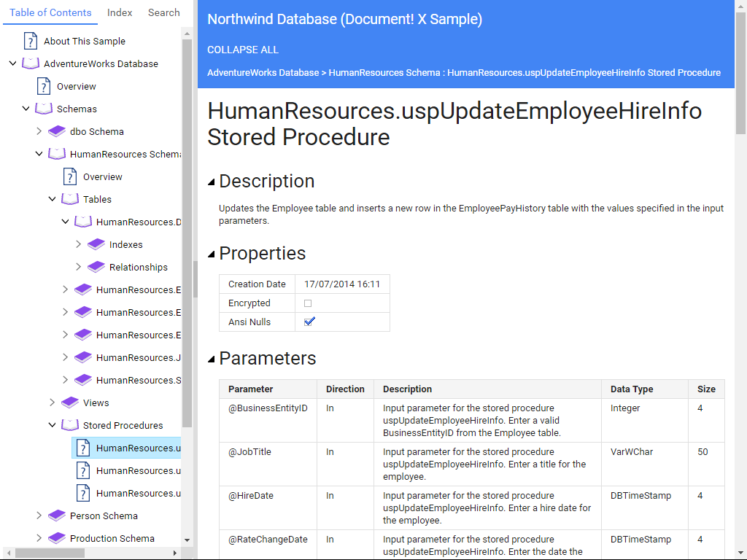Viewport: 747px width, 560px height.
Task: Click the Production Schema closed book icon
Action: tap(57, 538)
